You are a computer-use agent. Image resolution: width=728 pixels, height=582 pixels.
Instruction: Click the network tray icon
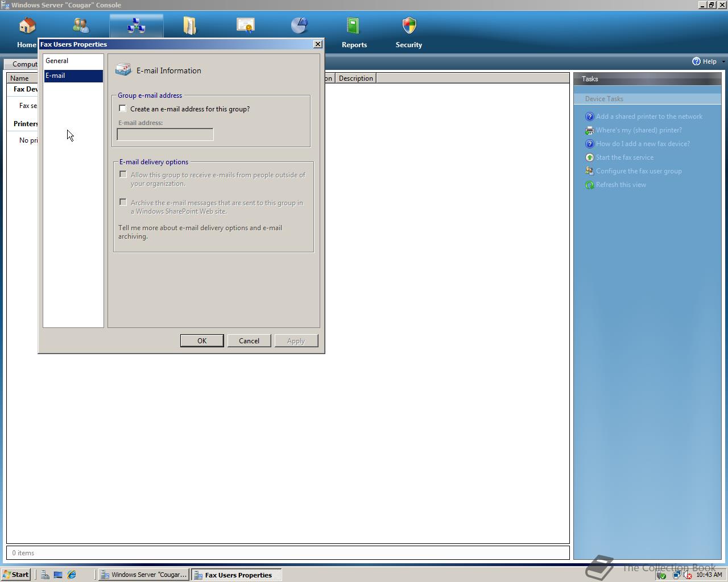click(x=676, y=575)
